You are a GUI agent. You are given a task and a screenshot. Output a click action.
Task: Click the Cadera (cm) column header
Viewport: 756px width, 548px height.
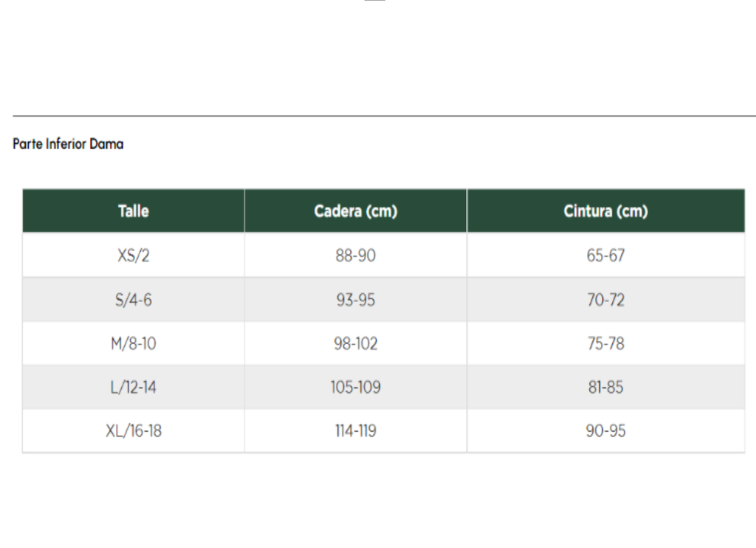coord(356,210)
